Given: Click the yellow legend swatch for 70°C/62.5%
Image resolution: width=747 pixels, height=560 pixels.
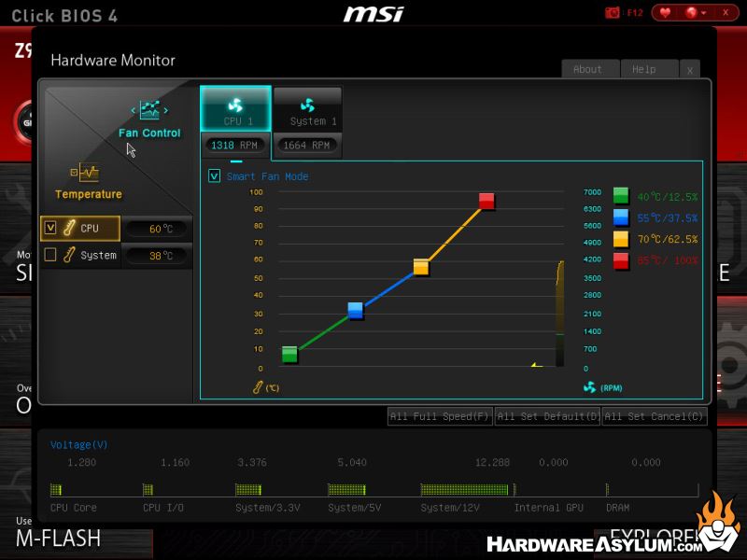Looking at the screenshot, I should point(621,239).
